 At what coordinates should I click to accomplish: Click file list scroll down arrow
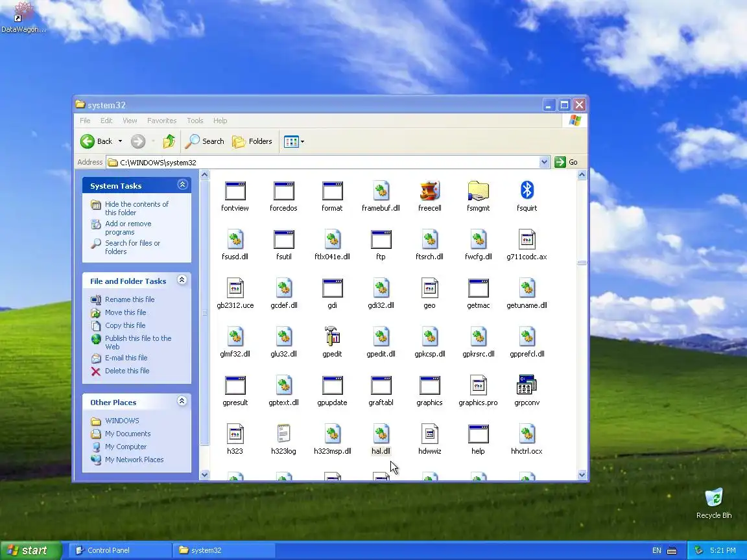click(x=582, y=474)
